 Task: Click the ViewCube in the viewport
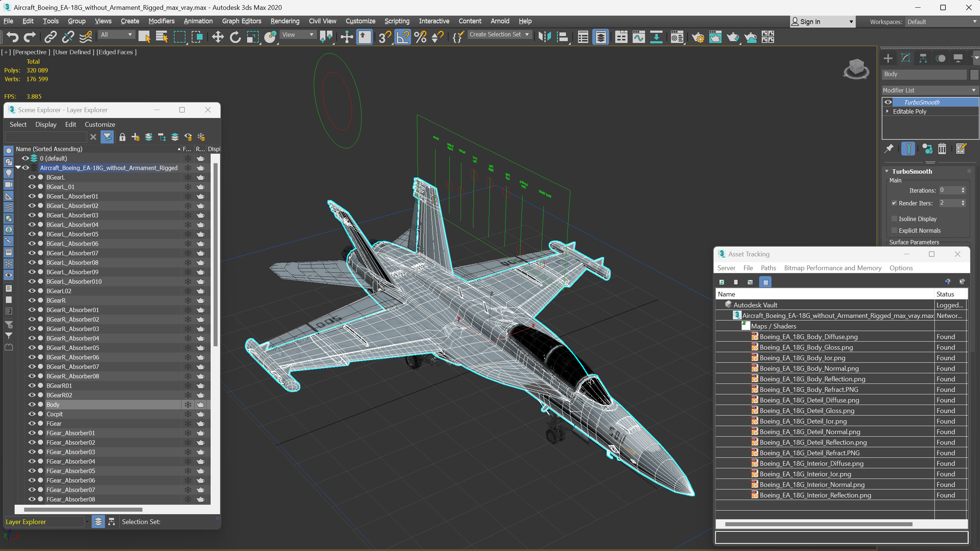point(856,68)
